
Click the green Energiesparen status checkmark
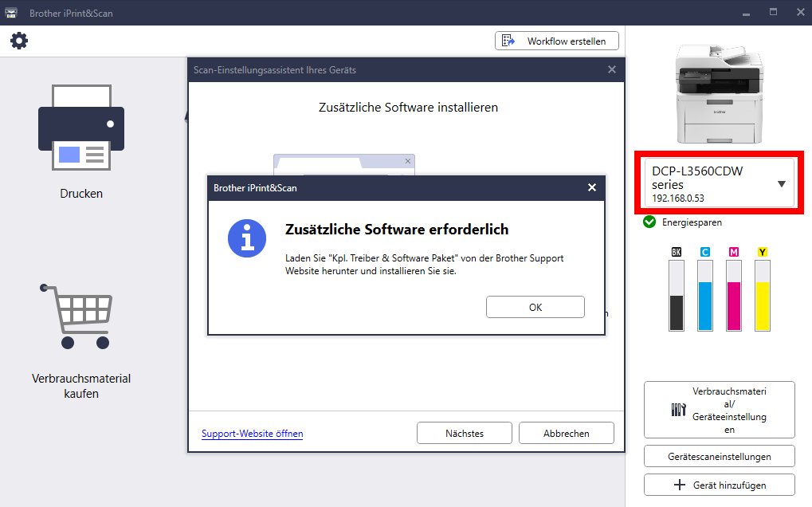click(649, 222)
